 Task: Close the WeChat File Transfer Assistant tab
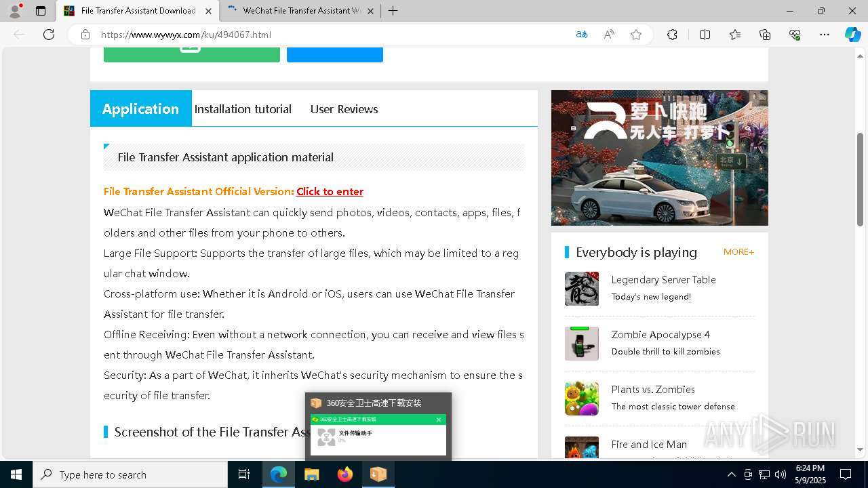click(x=370, y=11)
